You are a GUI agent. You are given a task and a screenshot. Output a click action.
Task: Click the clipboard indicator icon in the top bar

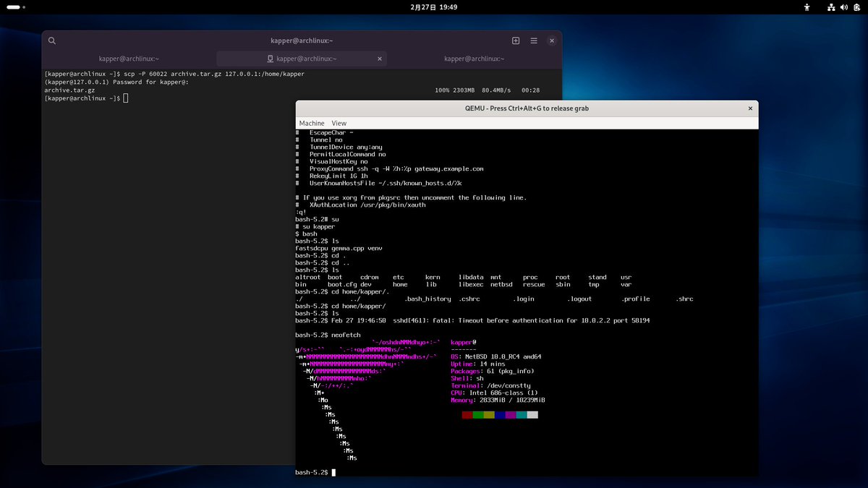(x=856, y=7)
